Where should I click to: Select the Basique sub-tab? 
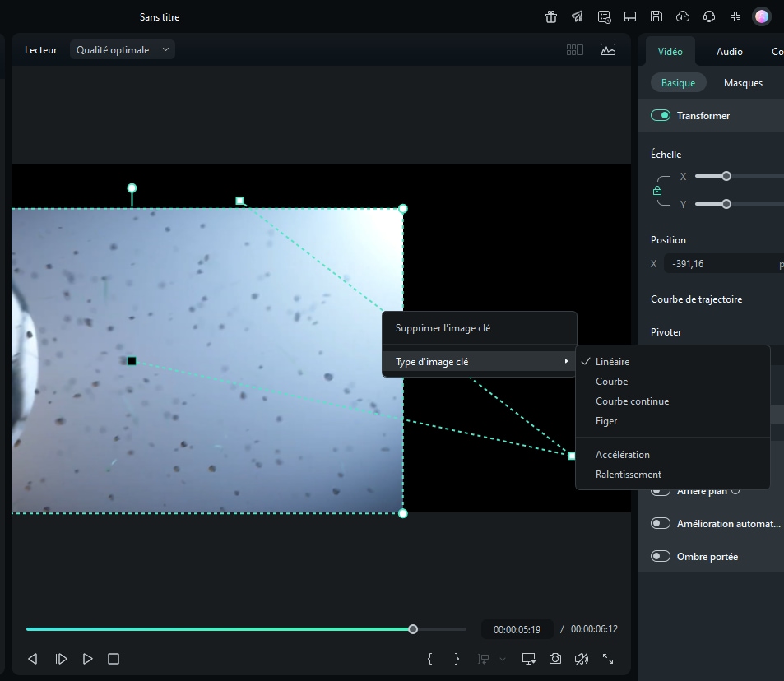click(x=678, y=83)
